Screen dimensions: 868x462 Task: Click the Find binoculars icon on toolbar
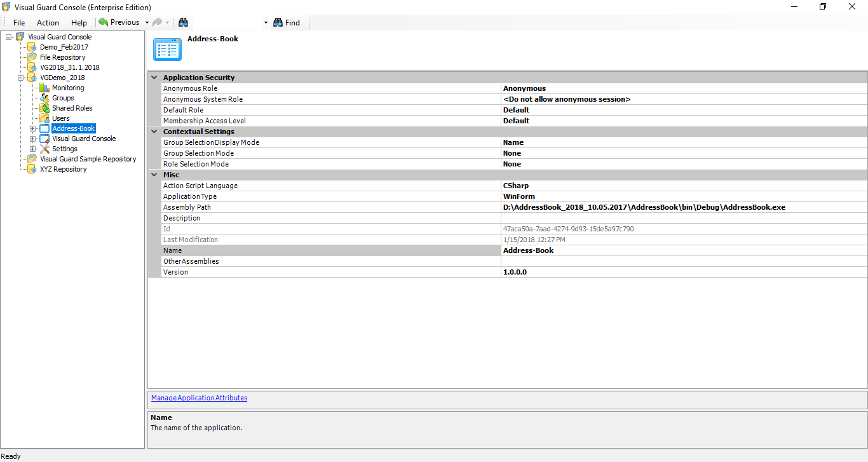(278, 22)
